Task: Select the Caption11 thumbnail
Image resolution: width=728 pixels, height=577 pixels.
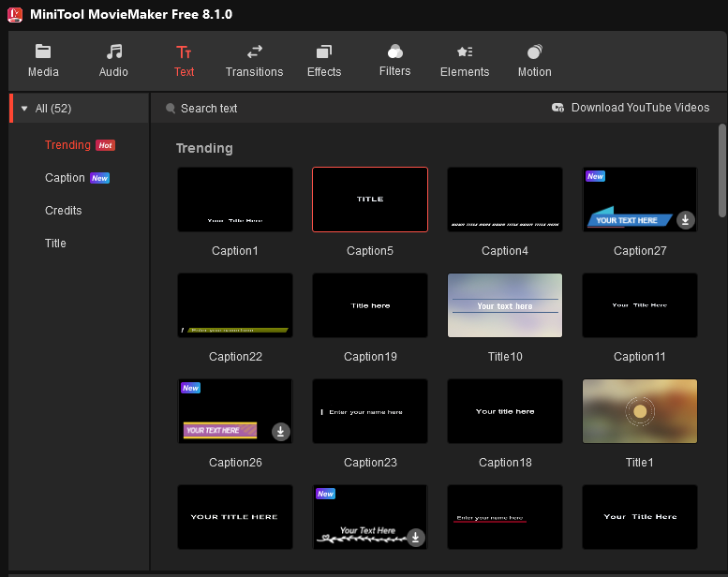Action: pos(640,305)
